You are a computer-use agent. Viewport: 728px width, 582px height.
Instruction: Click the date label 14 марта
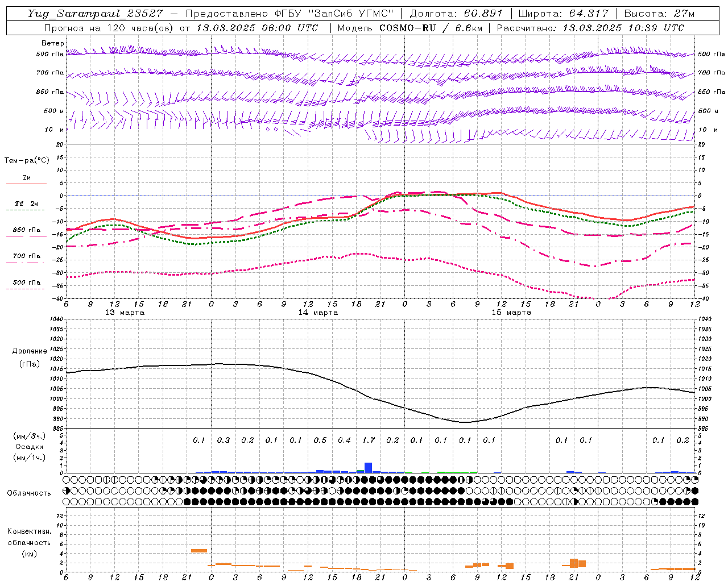318,313
